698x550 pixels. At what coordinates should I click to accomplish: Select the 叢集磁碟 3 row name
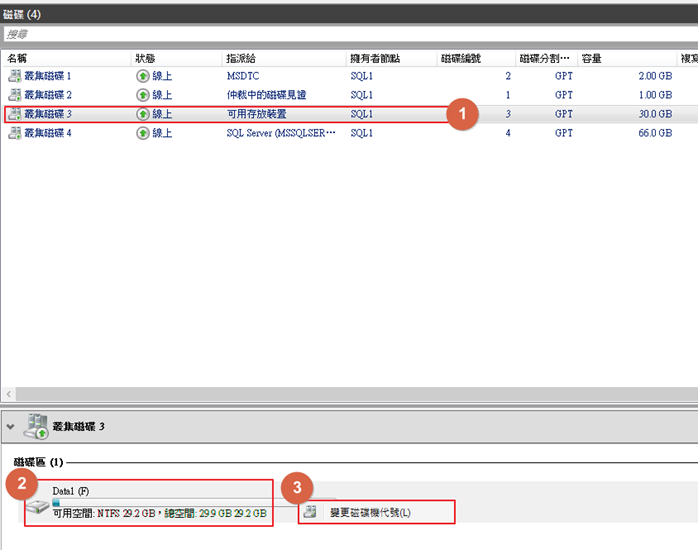coord(48,114)
